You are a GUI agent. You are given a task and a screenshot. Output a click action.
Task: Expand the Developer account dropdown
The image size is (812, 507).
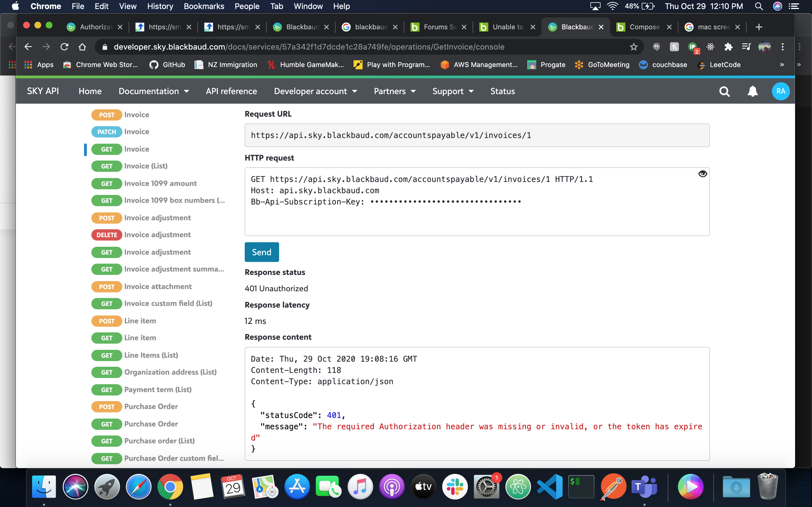[315, 91]
